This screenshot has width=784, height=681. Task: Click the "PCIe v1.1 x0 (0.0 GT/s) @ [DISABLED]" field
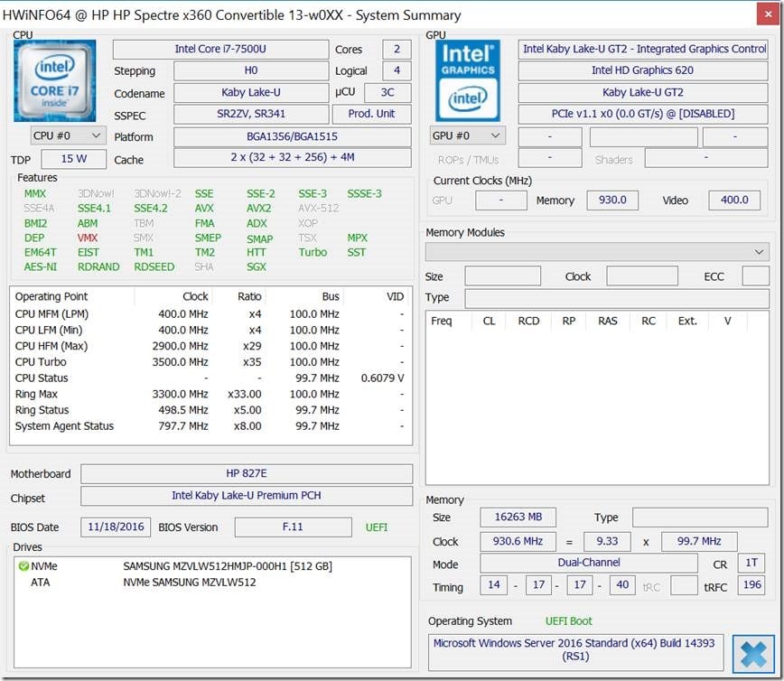click(642, 114)
